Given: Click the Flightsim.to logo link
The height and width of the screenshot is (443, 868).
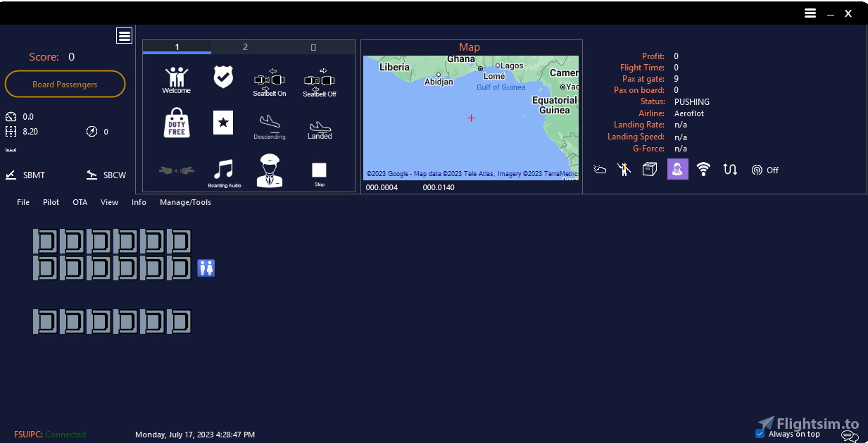Looking at the screenshot, I should pos(809,423).
